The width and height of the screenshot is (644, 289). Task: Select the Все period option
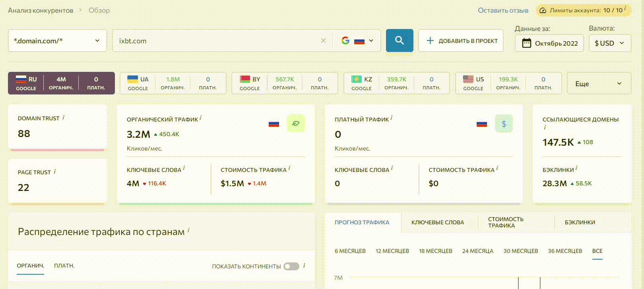[597, 251]
